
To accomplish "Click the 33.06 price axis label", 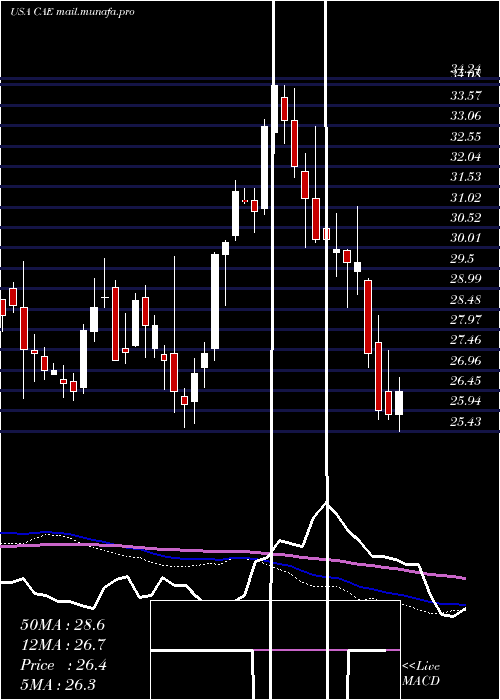I will point(466,116).
